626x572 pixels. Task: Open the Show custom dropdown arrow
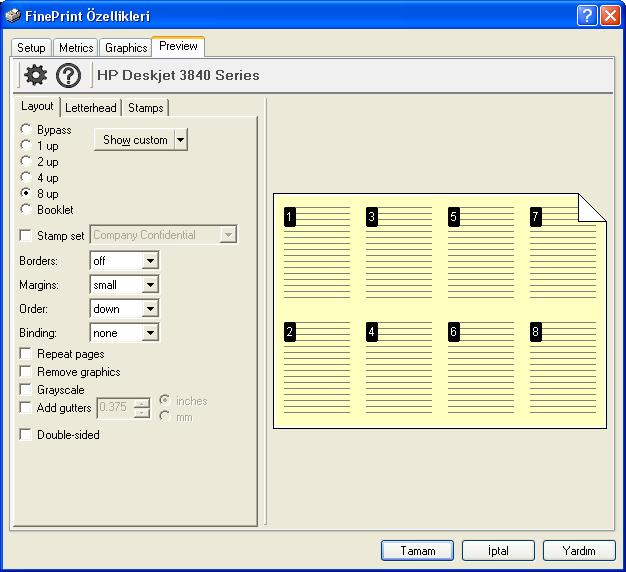181,140
